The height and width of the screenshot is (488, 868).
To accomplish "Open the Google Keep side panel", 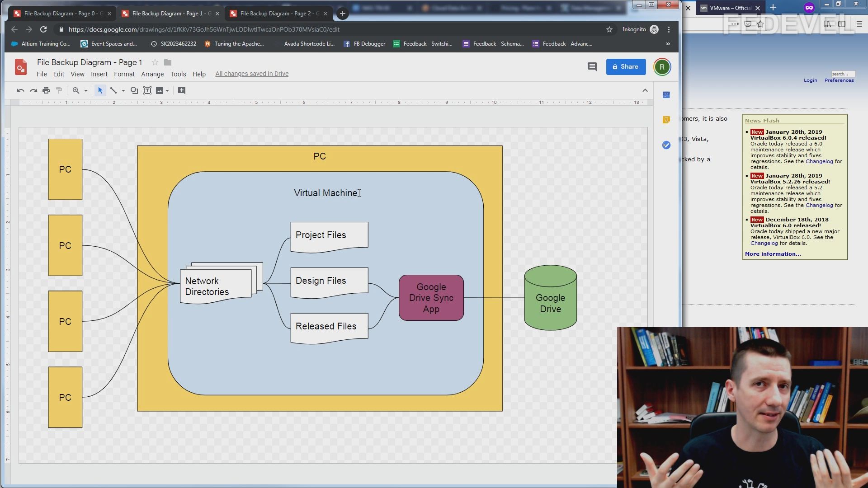I will [x=666, y=120].
